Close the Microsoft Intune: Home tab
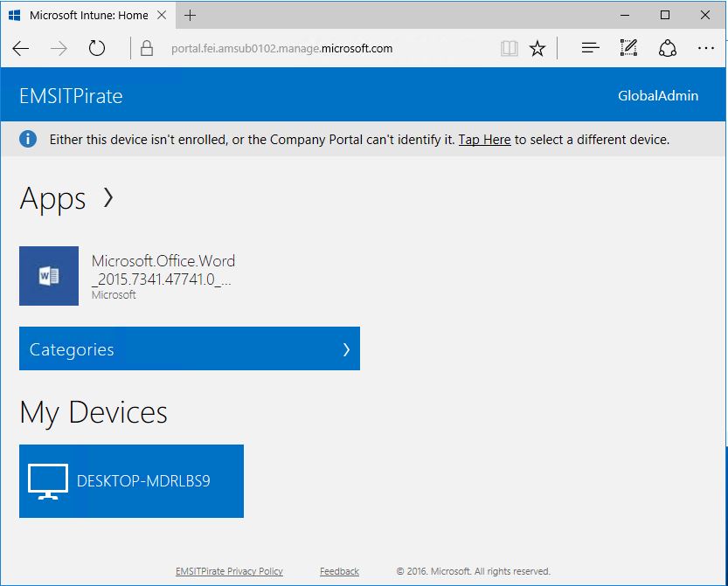 [x=162, y=16]
